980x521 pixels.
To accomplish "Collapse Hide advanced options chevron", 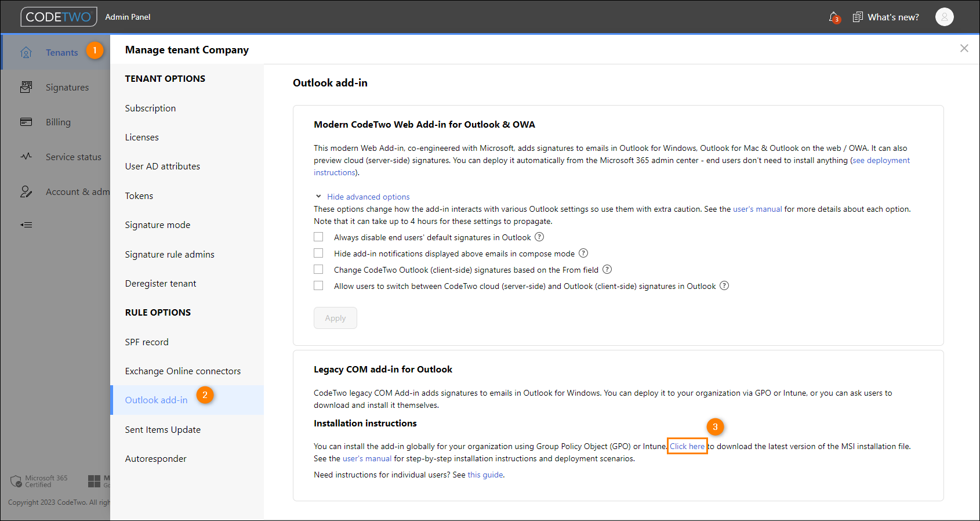I will tap(318, 196).
